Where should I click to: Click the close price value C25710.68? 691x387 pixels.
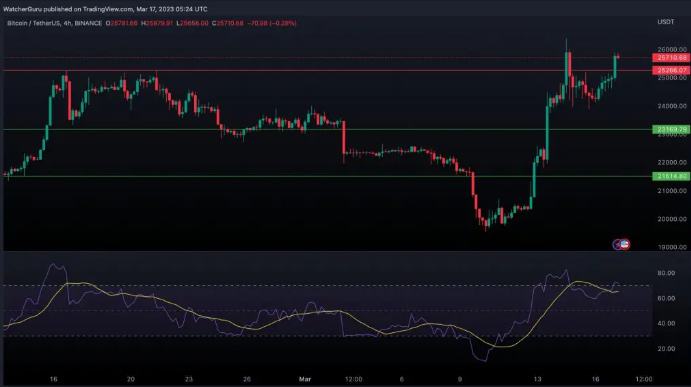pos(227,23)
